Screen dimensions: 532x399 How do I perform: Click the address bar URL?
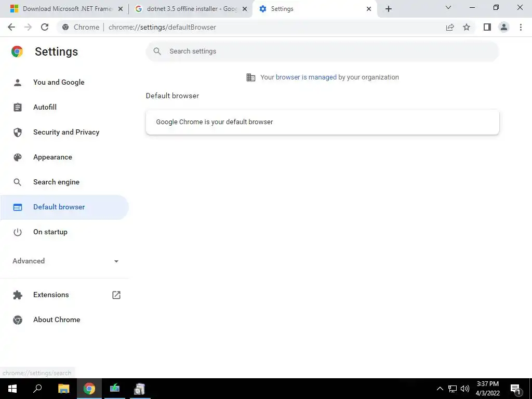(162, 27)
